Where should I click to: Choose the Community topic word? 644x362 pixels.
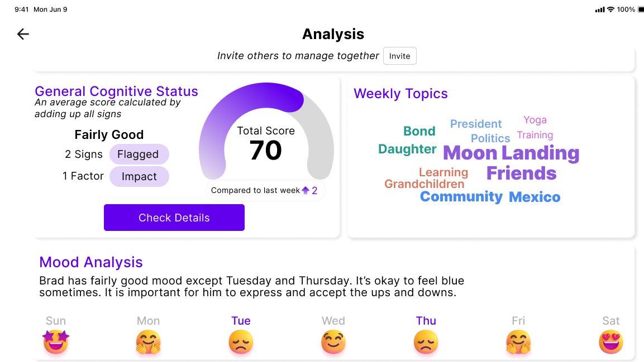click(x=461, y=196)
